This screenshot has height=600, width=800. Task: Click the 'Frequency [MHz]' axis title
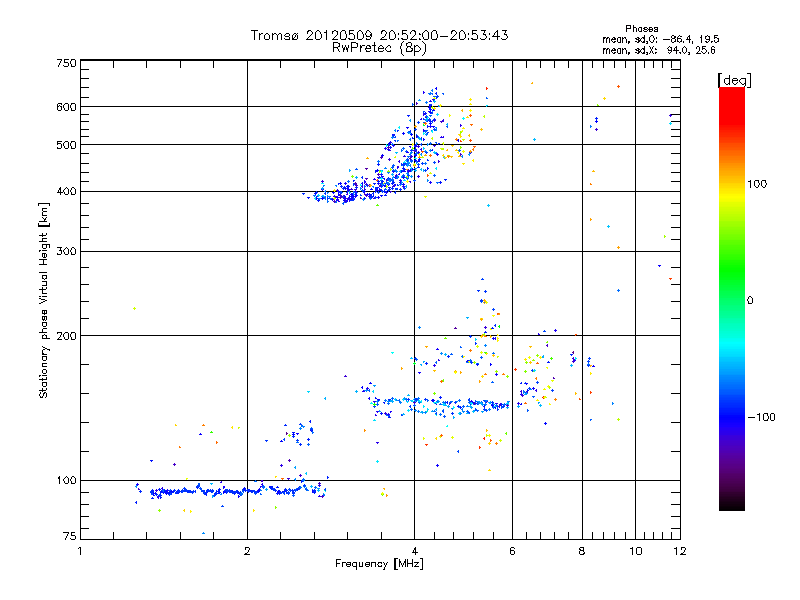tap(379, 564)
